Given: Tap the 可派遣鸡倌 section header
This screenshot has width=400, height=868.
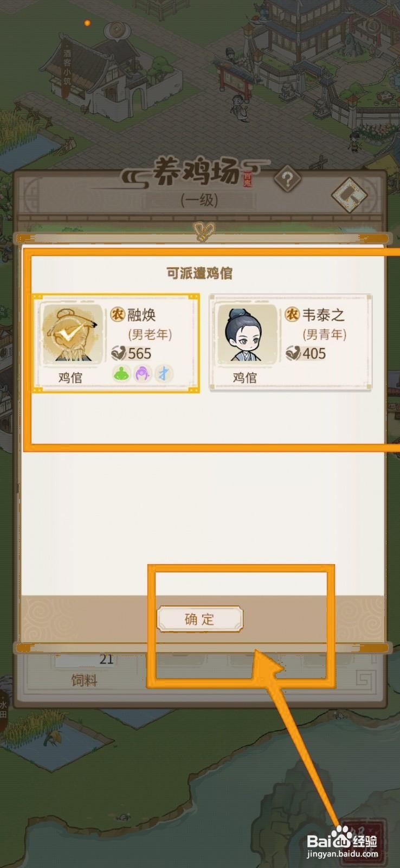Looking at the screenshot, I should click(199, 273).
